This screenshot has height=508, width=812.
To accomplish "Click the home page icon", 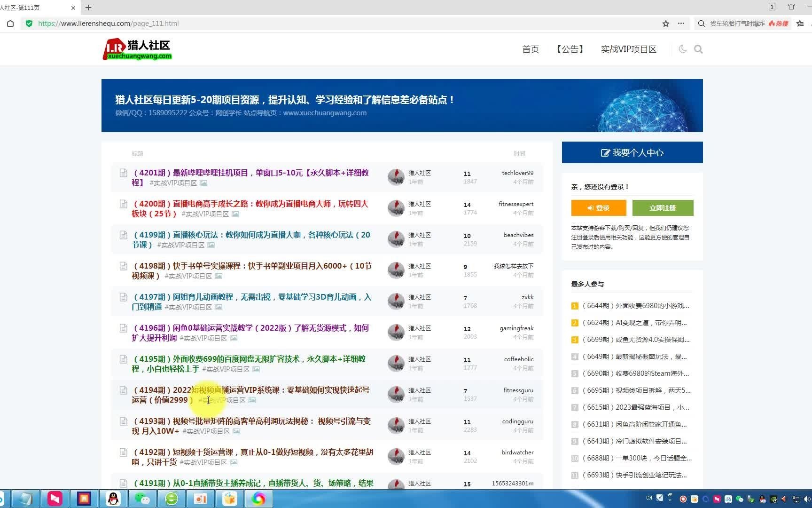I will [x=10, y=24].
